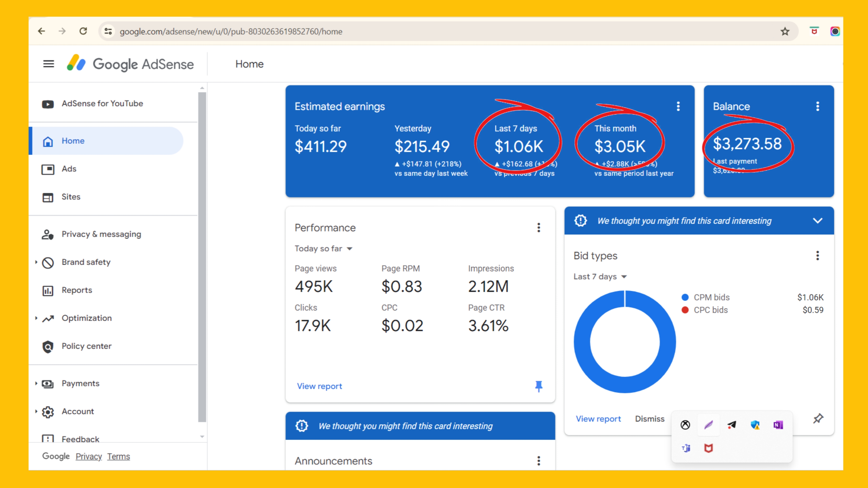Click View report under Performance
Screen dimensions: 868x488
tap(319, 386)
